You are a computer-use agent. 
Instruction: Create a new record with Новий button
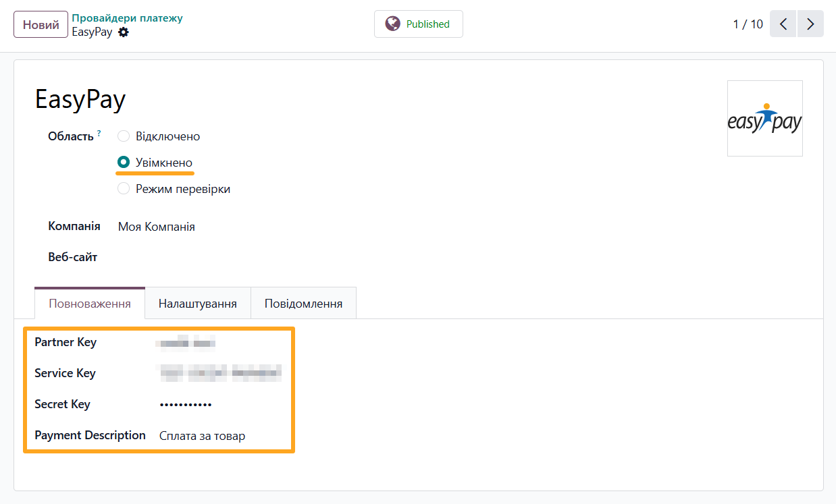tap(41, 24)
